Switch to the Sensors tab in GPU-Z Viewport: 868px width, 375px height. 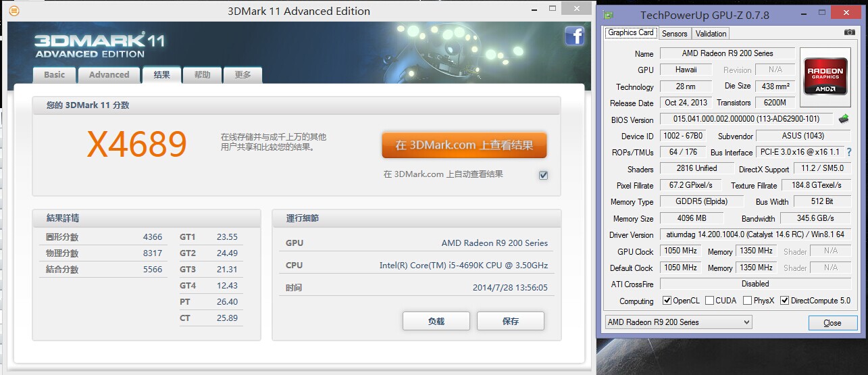pos(674,33)
